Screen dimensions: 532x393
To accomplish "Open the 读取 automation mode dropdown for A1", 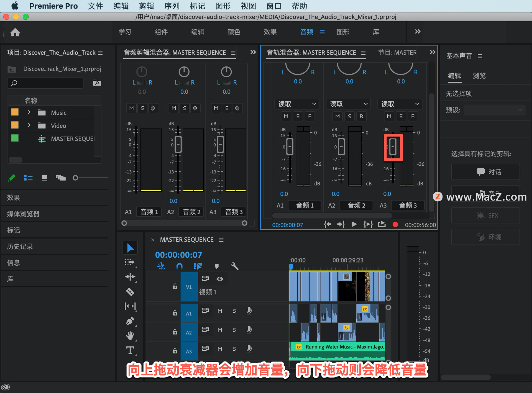I will click(x=297, y=104).
